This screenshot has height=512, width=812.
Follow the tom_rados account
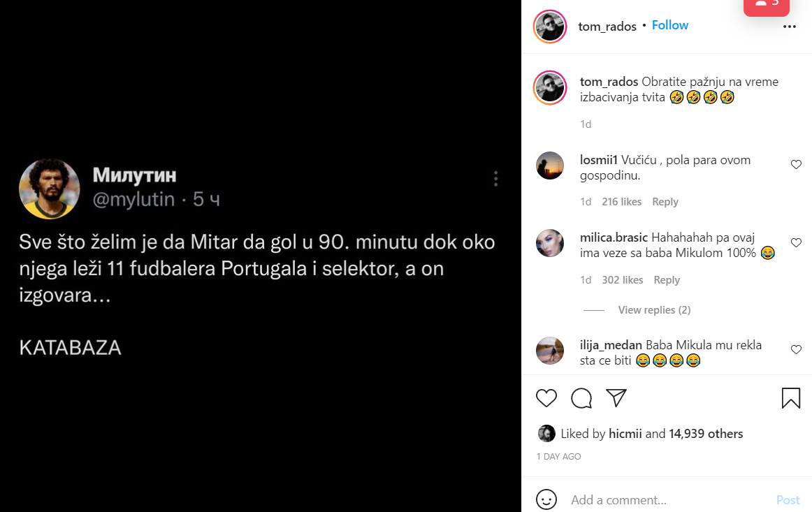tap(670, 25)
